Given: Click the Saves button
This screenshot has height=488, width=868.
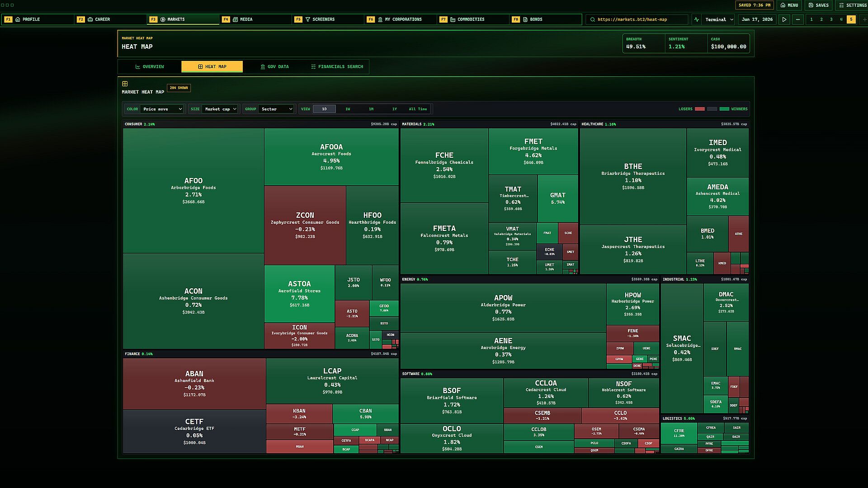Looking at the screenshot, I should coord(819,5).
